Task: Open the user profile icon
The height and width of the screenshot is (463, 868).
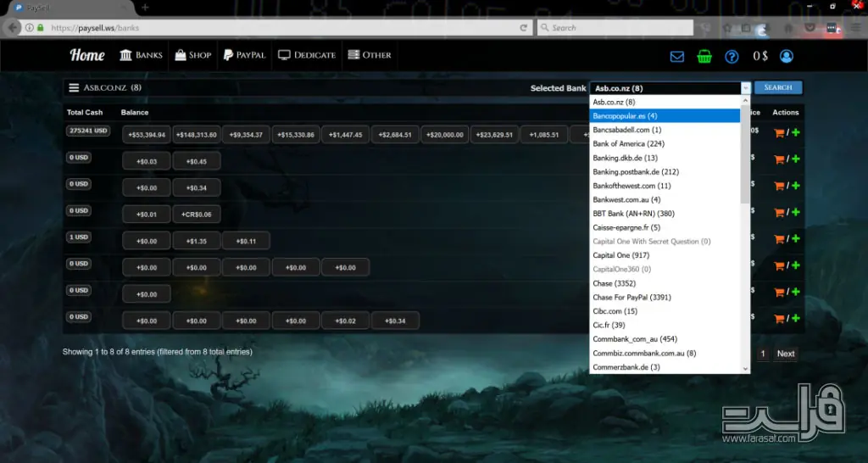Action: (x=786, y=56)
